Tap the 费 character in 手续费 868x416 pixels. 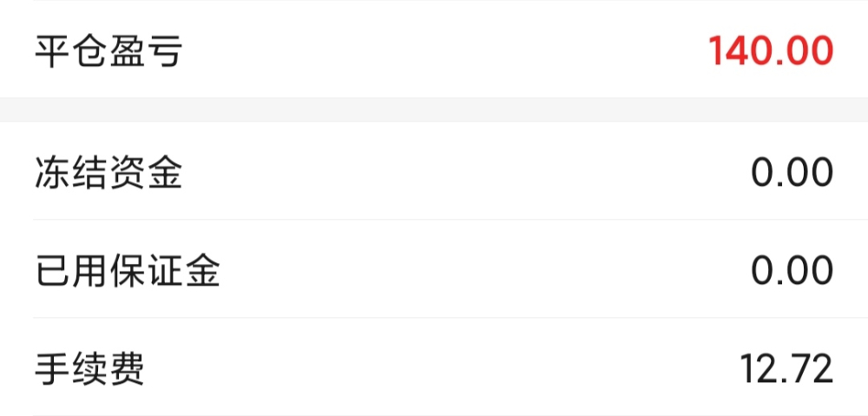click(x=127, y=369)
